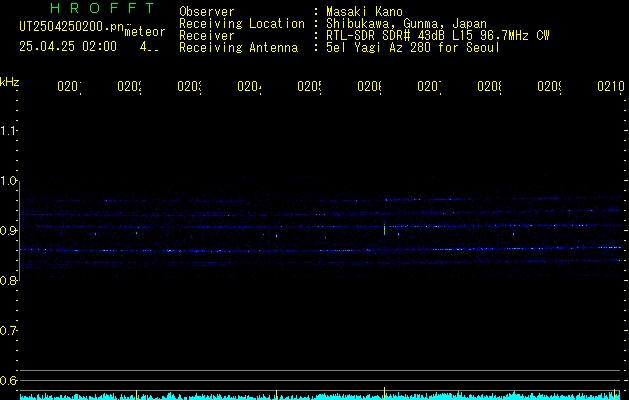Click the 0210 time axis label
This screenshot has width=629, height=400.
611,86
